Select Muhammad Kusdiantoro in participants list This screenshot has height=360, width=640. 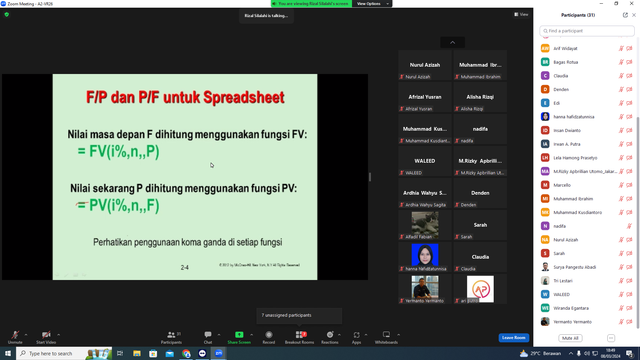pyautogui.click(x=587, y=213)
